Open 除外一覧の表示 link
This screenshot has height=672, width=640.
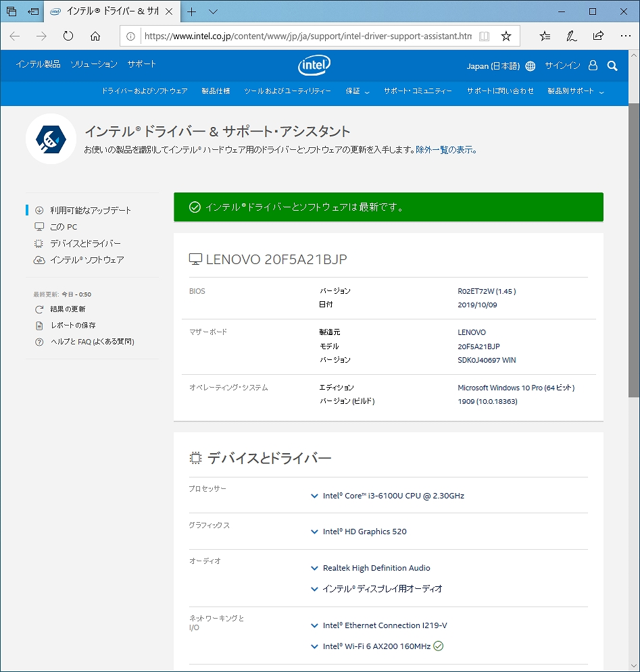445,149
